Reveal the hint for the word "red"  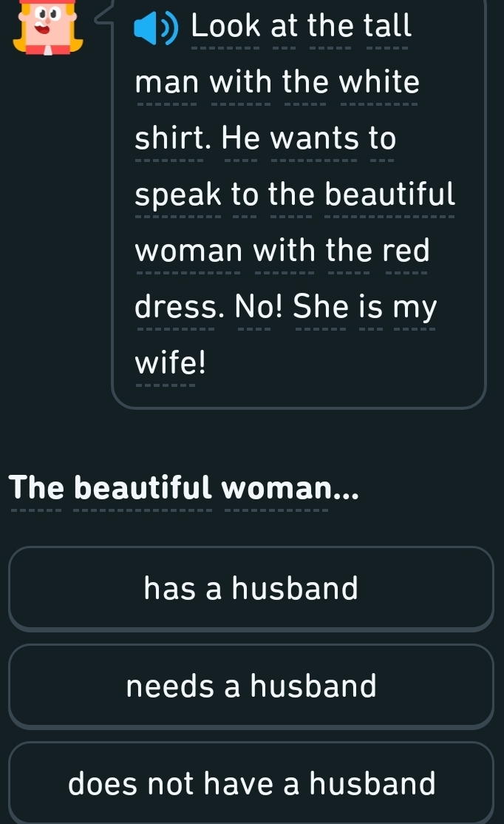[x=406, y=250]
